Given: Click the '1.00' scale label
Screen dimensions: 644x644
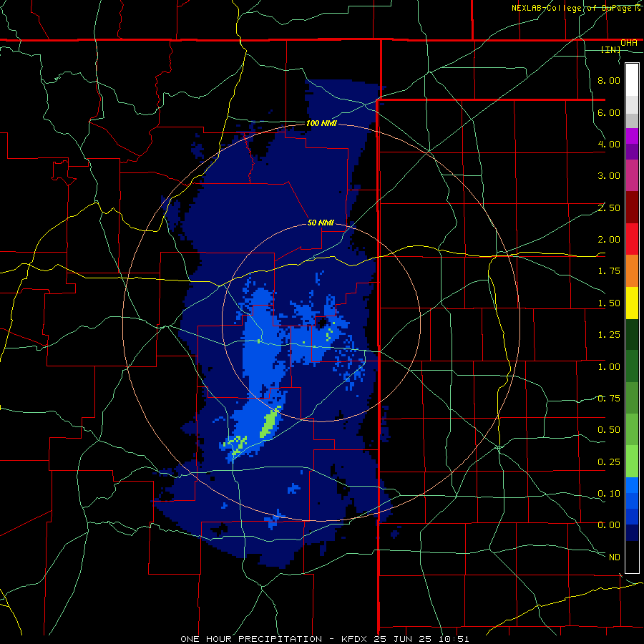Looking at the screenshot, I should [609, 367].
